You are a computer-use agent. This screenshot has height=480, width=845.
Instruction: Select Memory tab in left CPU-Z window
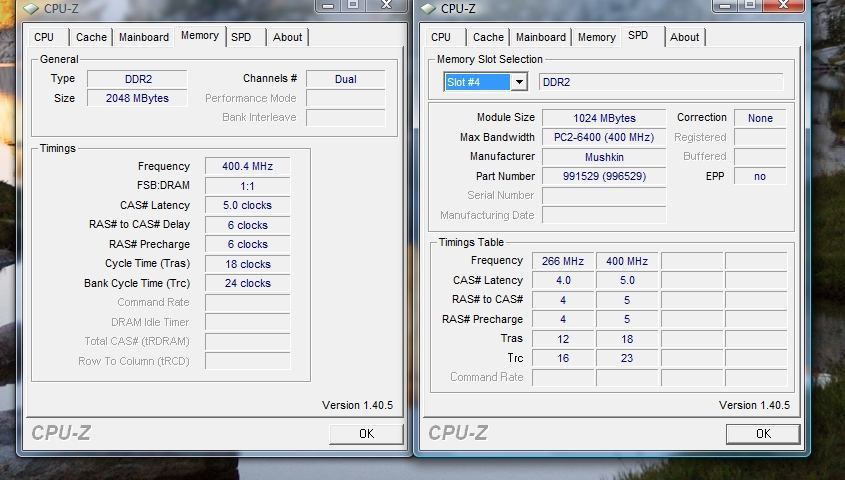(200, 36)
